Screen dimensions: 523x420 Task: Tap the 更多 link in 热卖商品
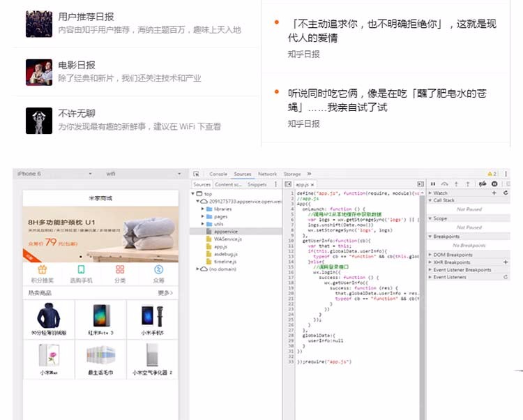tap(165, 293)
